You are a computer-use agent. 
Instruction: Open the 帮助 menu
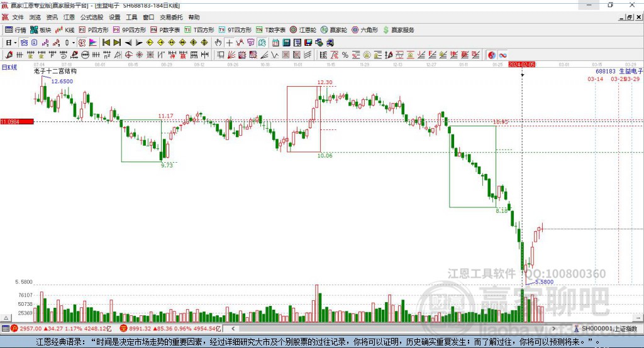tap(194, 17)
